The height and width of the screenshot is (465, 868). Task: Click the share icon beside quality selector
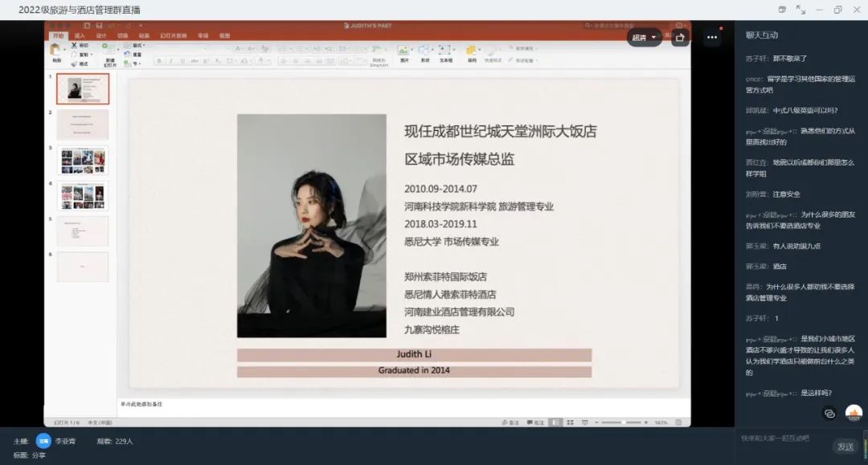pyautogui.click(x=680, y=37)
